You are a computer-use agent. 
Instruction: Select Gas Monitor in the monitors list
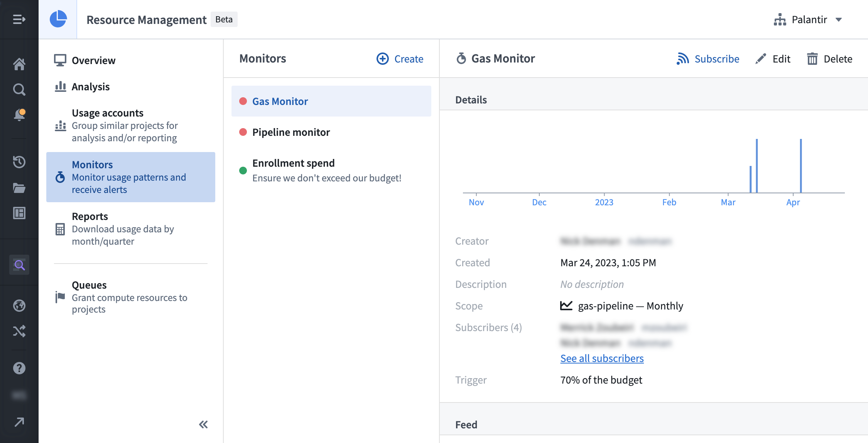[331, 101]
